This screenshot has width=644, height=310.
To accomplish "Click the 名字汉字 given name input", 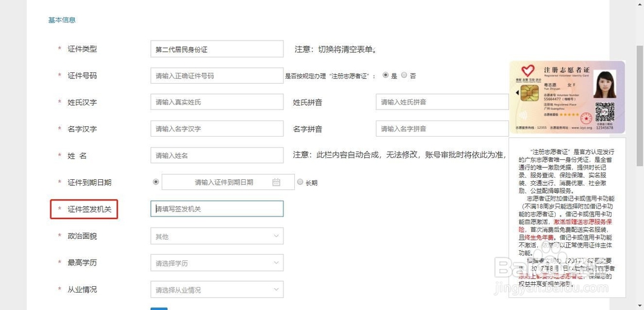I will coord(216,129).
